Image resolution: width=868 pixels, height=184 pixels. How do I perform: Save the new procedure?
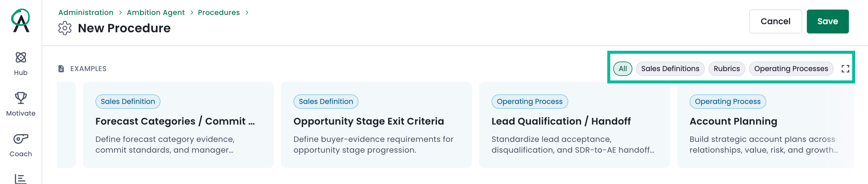coord(827,22)
